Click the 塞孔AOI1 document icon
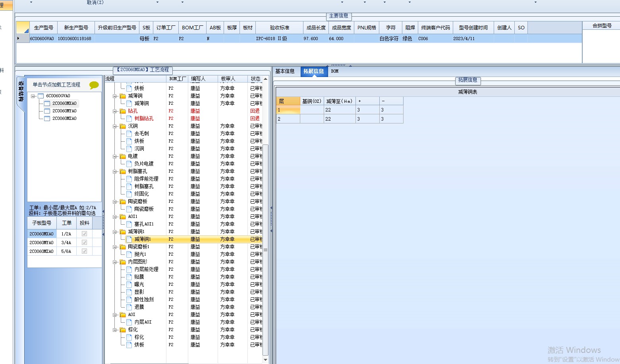Screen dimensions: 620x364 click(x=129, y=224)
